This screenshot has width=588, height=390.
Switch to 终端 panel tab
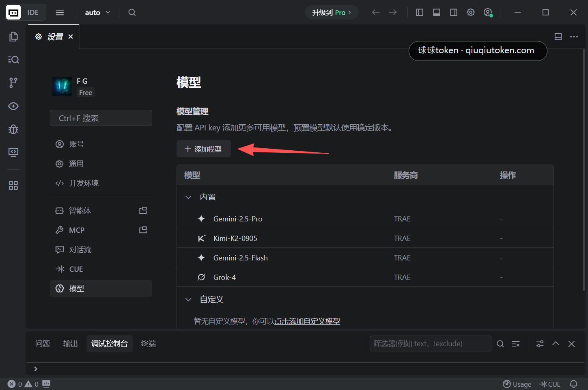pos(149,344)
